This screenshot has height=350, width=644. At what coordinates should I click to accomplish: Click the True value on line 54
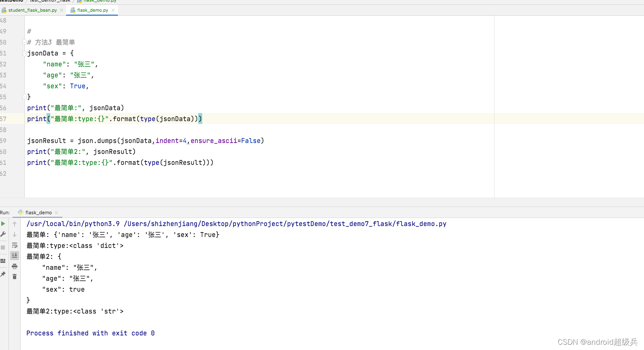point(77,86)
